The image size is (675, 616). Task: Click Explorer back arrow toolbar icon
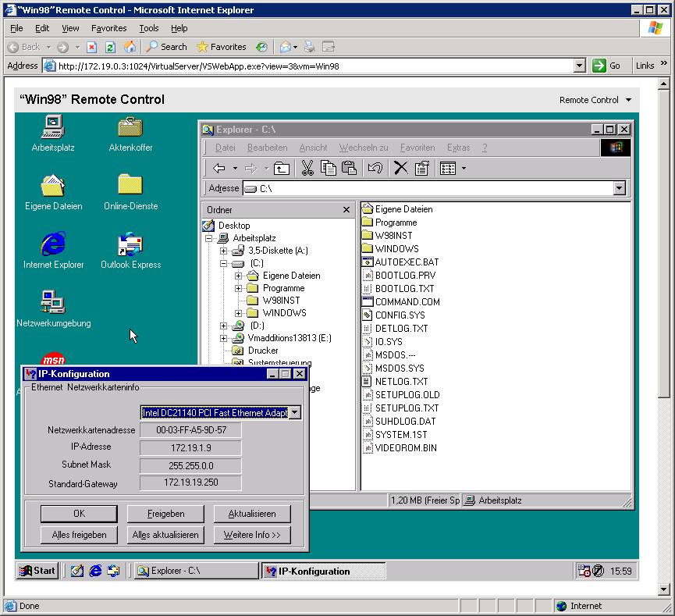pos(219,169)
